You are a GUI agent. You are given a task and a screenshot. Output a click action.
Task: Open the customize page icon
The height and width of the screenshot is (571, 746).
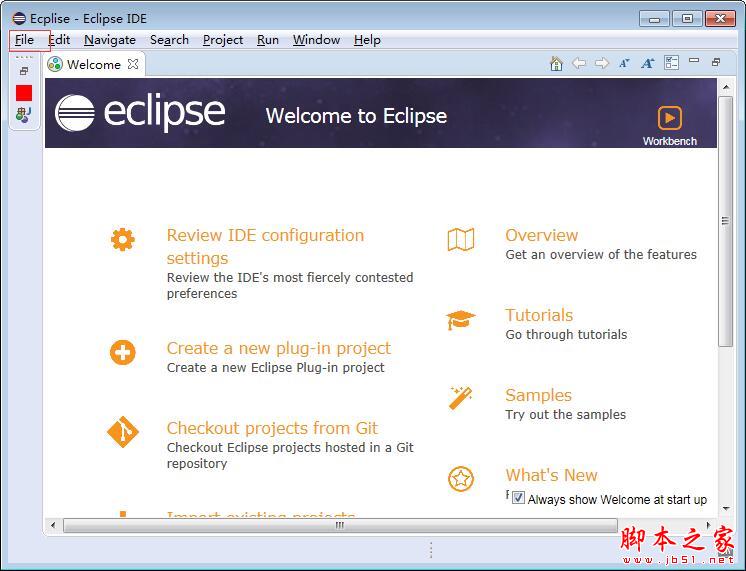[x=671, y=63]
